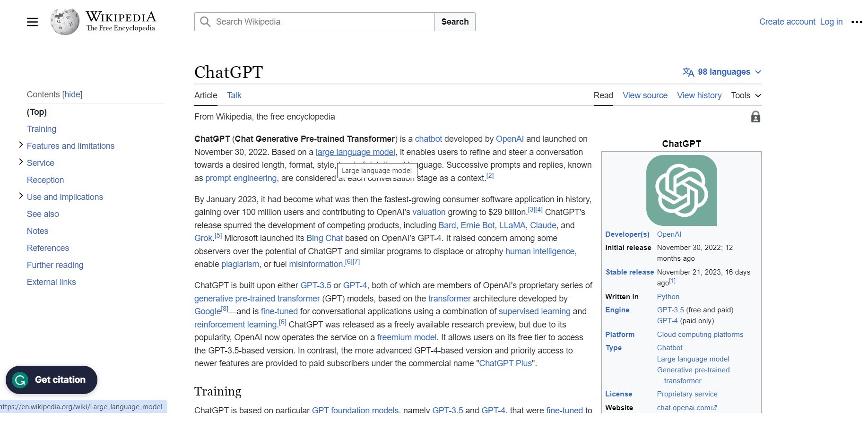The image size is (868, 421).
Task: Expand Use and implications section
Action: point(21,196)
